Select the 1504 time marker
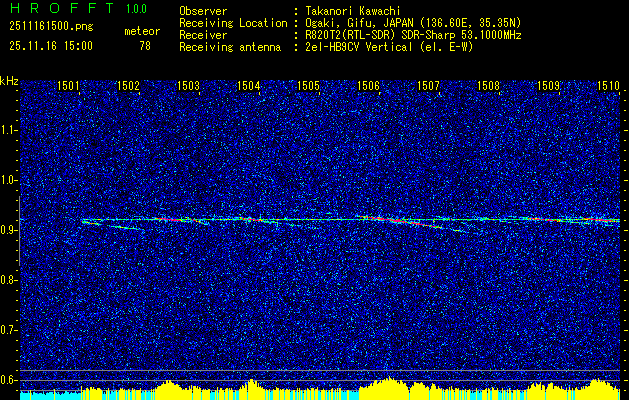 coord(249,86)
